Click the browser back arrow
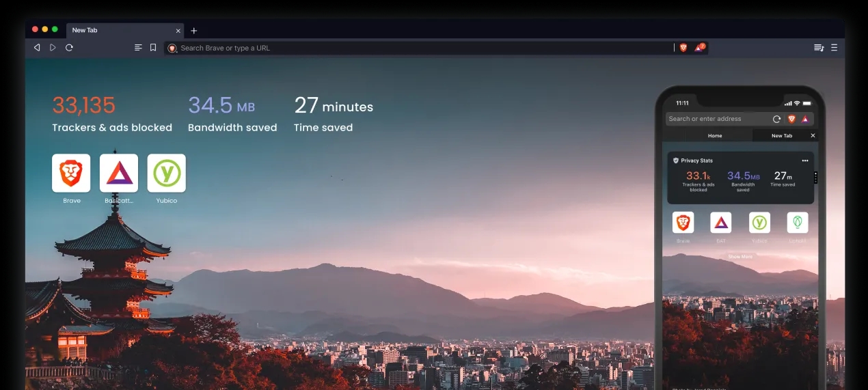This screenshot has width=868, height=390. pyautogui.click(x=37, y=48)
